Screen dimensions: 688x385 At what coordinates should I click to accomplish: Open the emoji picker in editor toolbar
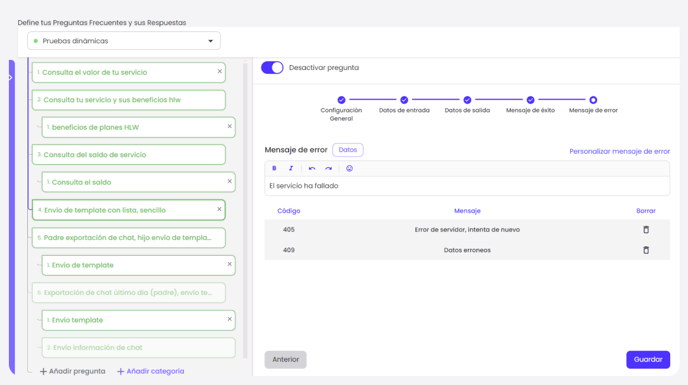349,168
